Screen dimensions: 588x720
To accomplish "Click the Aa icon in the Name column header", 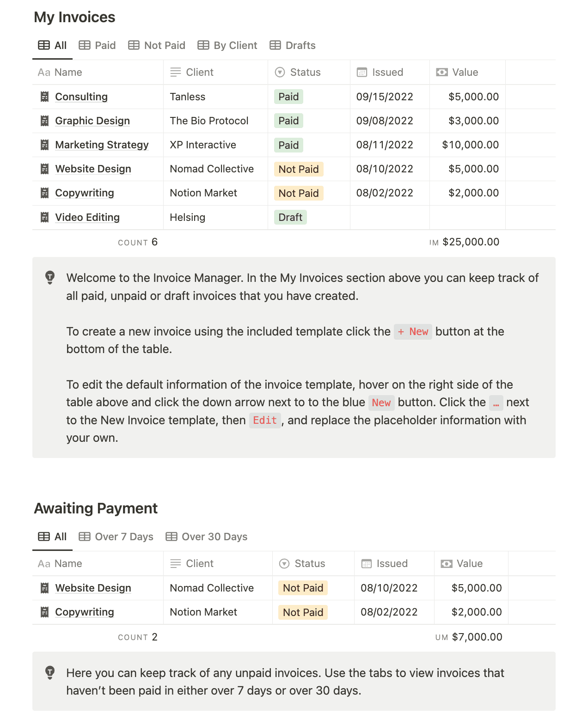I will click(44, 72).
